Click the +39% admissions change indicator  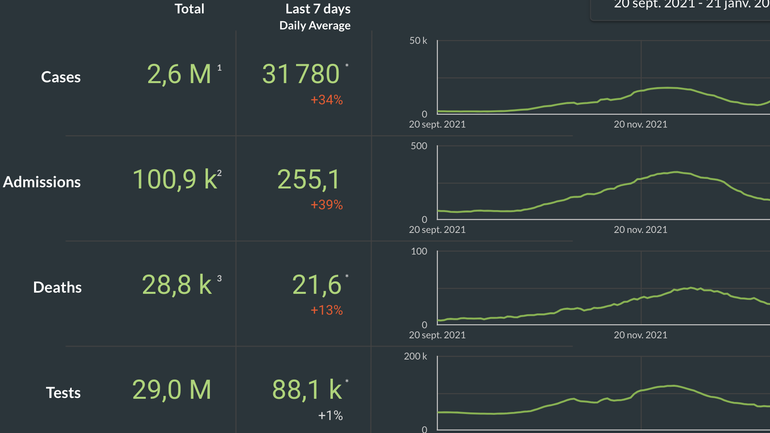326,205
